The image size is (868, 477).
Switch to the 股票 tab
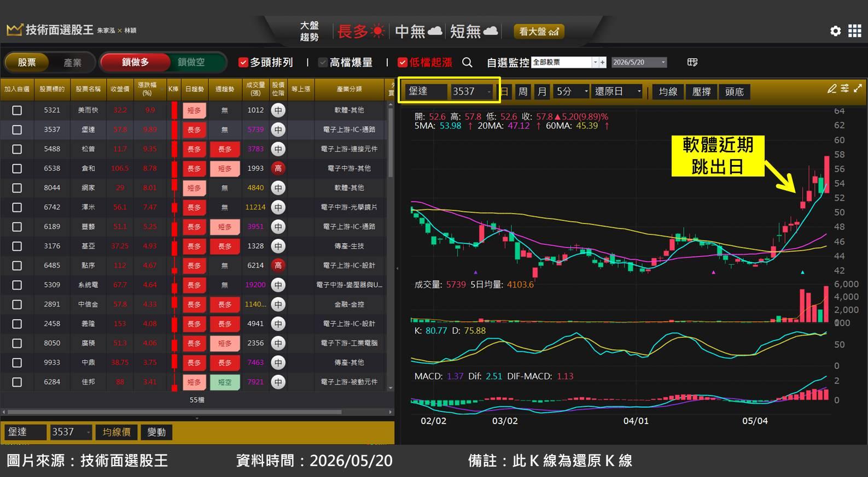27,62
